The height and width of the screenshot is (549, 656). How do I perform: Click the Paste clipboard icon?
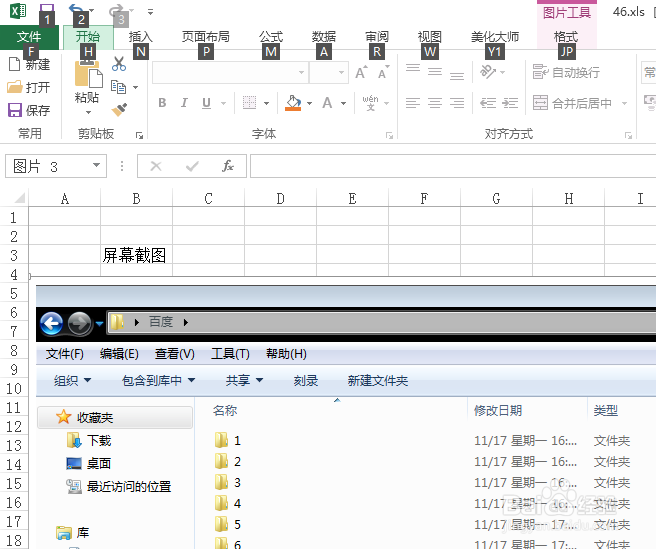(88, 74)
